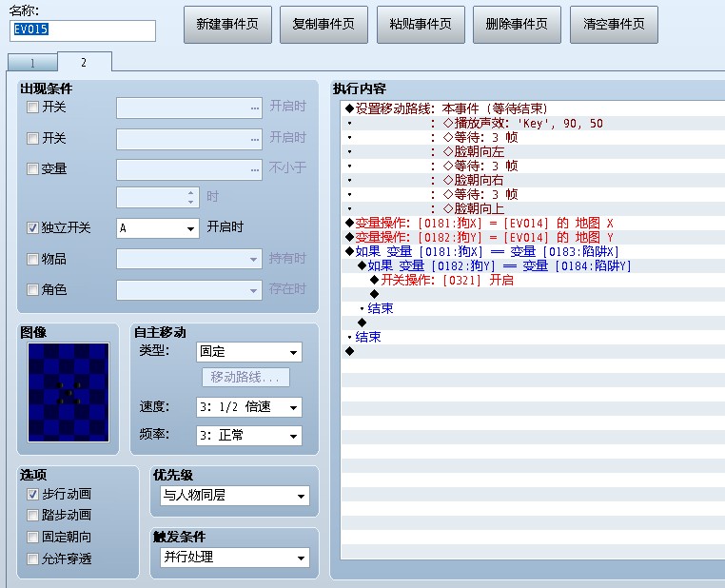Switch to event page tab 1
This screenshot has width=725, height=588.
(x=32, y=63)
